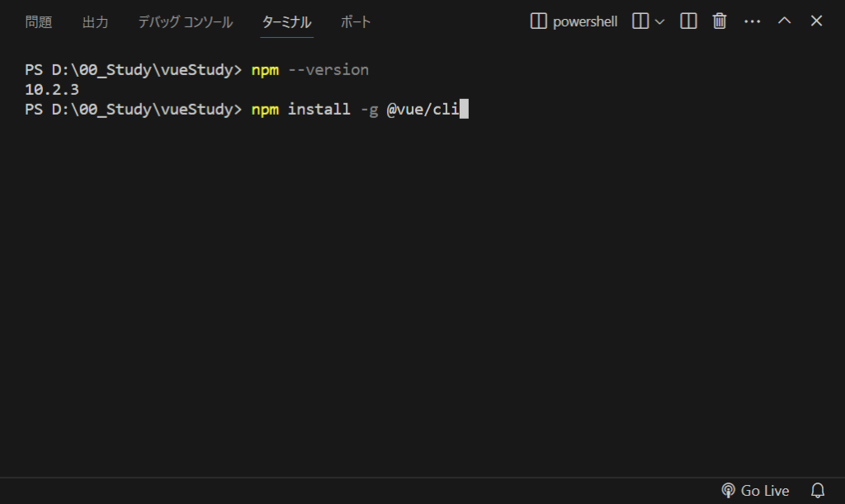Start the server with Go Live
This screenshot has height=504, width=845.
(x=755, y=491)
